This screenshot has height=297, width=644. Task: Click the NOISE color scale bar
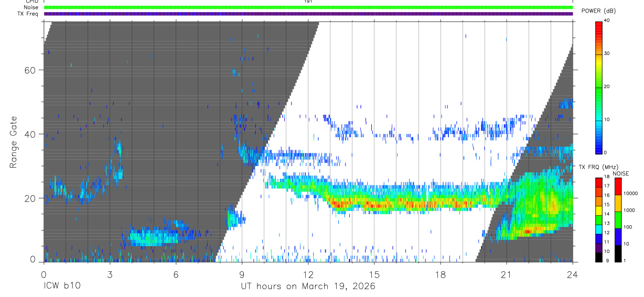(x=618, y=219)
